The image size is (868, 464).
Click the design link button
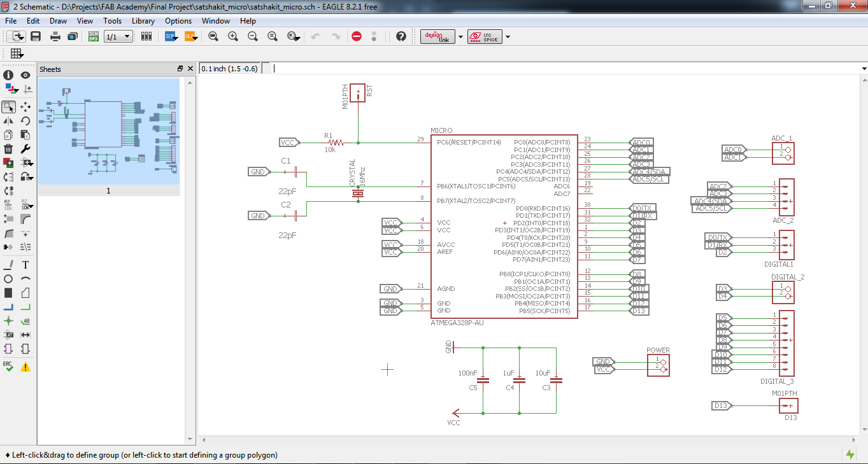[x=438, y=37]
